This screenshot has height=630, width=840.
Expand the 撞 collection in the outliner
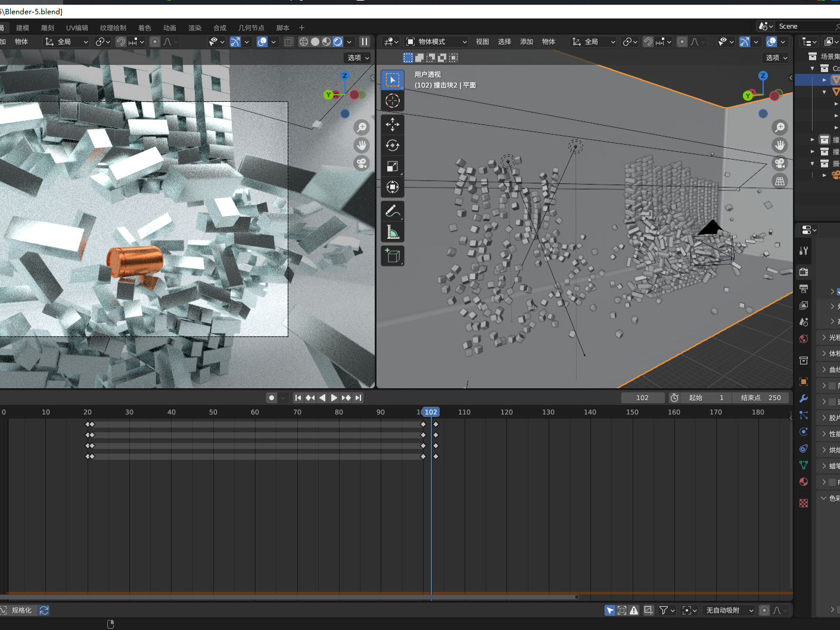tap(812, 139)
